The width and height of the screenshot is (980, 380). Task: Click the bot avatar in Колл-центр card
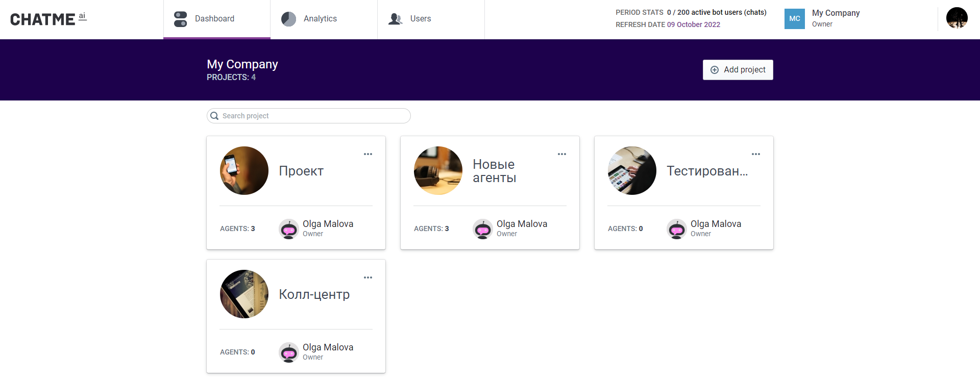coord(289,352)
